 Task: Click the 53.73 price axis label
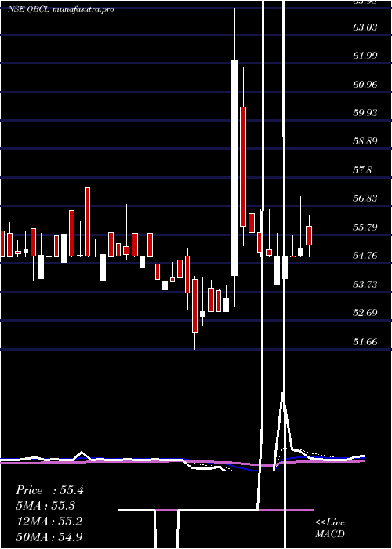click(365, 284)
